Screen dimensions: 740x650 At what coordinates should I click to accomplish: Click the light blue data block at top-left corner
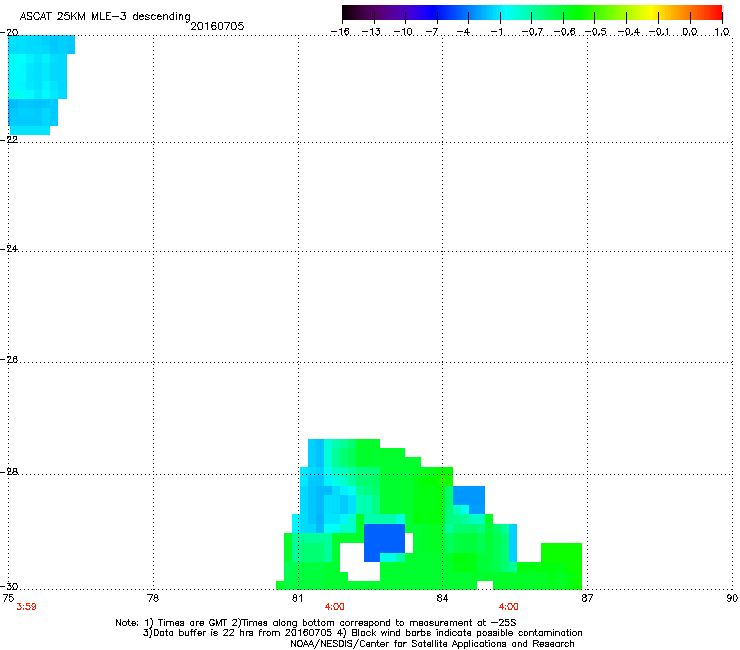[38, 85]
